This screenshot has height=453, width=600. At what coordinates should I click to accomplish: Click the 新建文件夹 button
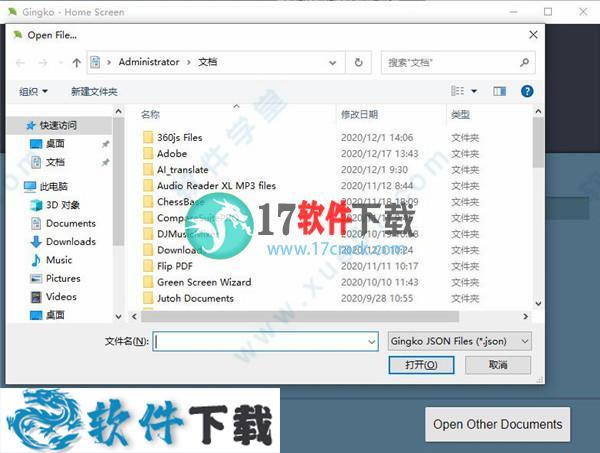point(94,91)
